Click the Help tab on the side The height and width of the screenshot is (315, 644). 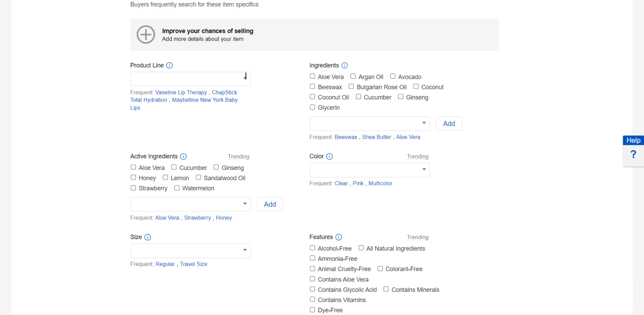[x=633, y=141]
